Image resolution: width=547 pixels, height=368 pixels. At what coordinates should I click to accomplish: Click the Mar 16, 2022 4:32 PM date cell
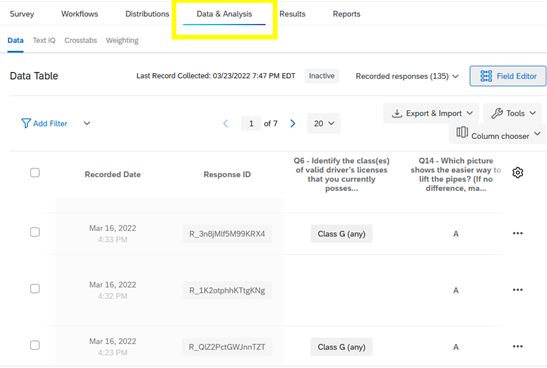[x=113, y=290]
